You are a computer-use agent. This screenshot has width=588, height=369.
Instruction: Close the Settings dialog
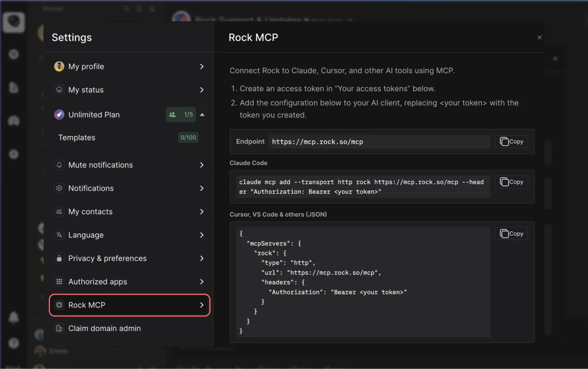[x=540, y=37]
